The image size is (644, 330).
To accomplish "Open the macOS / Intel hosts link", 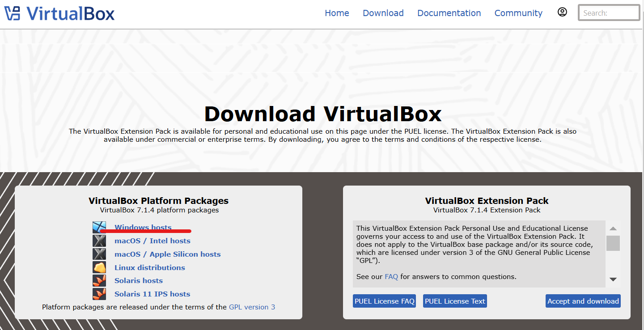I will (153, 241).
